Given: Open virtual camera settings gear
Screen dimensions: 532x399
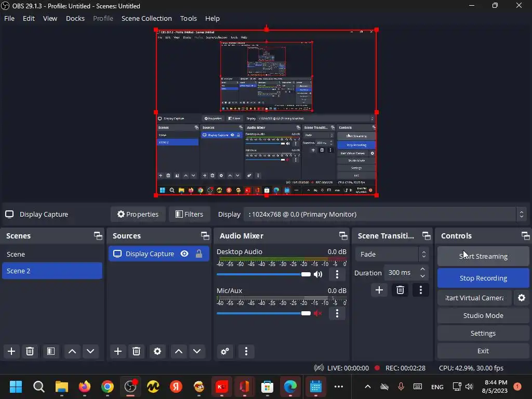Looking at the screenshot, I should click(522, 298).
